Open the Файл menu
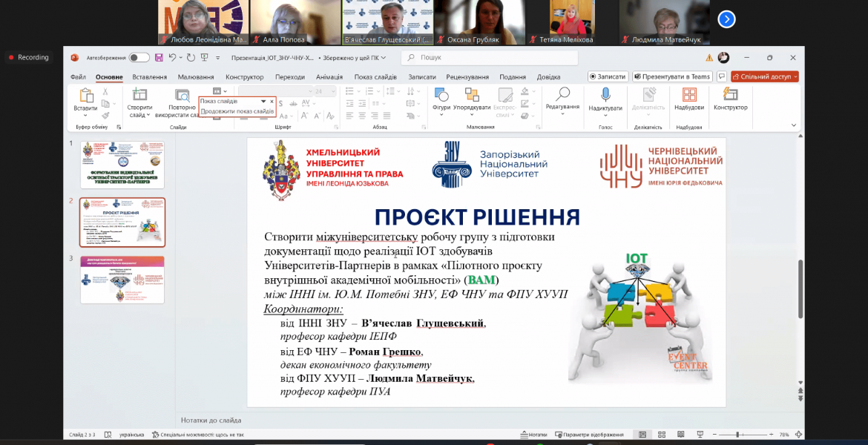 (x=78, y=77)
